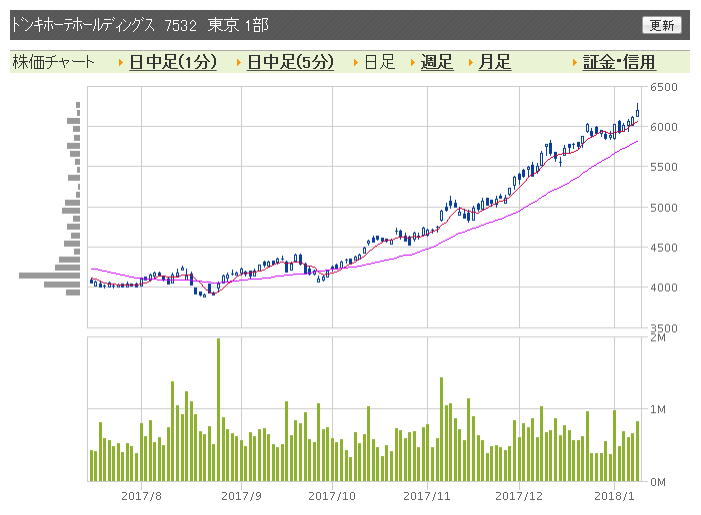Click the latest candlestick at the chart's peak
The height and width of the screenshot is (515, 701).
[638, 110]
